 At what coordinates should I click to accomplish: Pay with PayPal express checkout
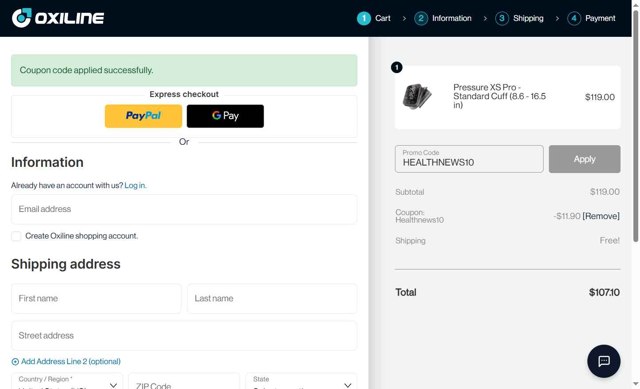(143, 116)
